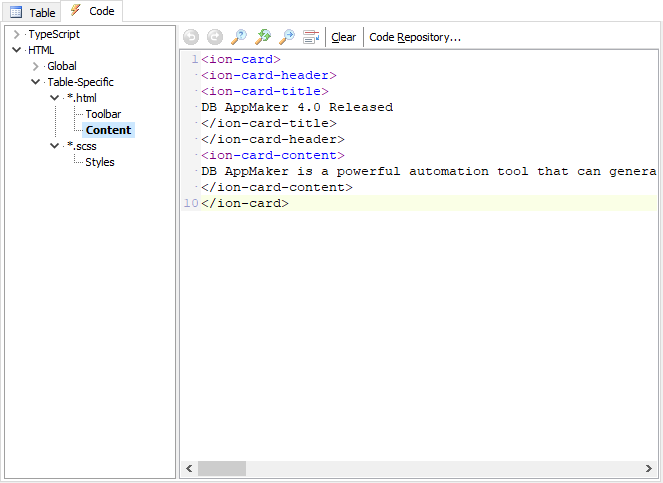Click the Table tab grid icon
Image resolution: width=663 pixels, height=483 pixels.
coord(16,12)
